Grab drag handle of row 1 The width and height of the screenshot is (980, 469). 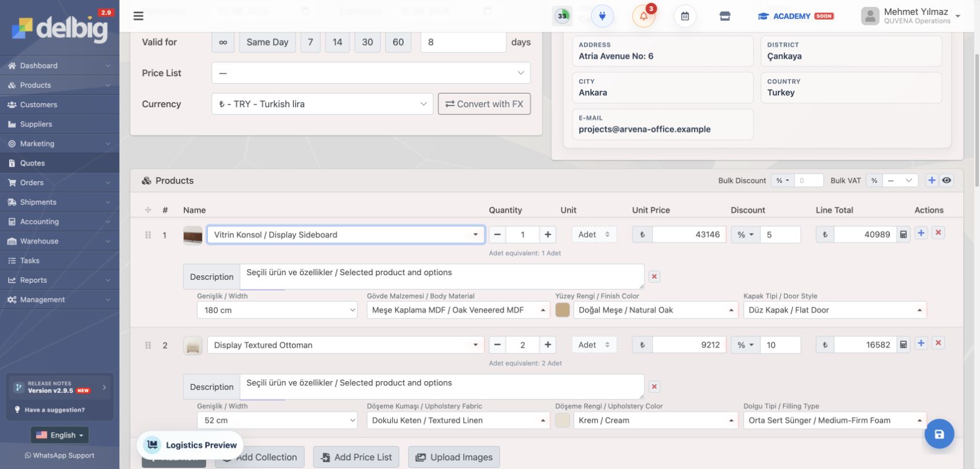tap(148, 235)
